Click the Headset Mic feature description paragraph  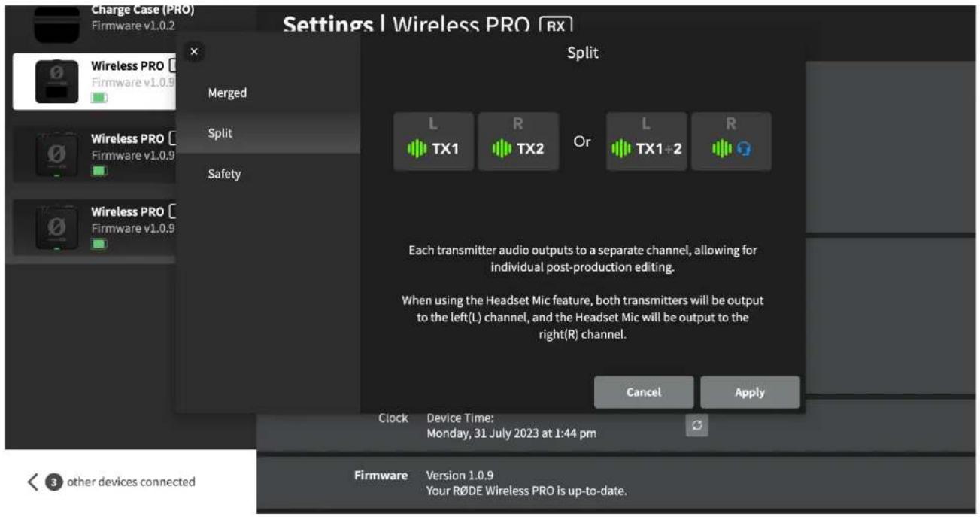click(583, 317)
